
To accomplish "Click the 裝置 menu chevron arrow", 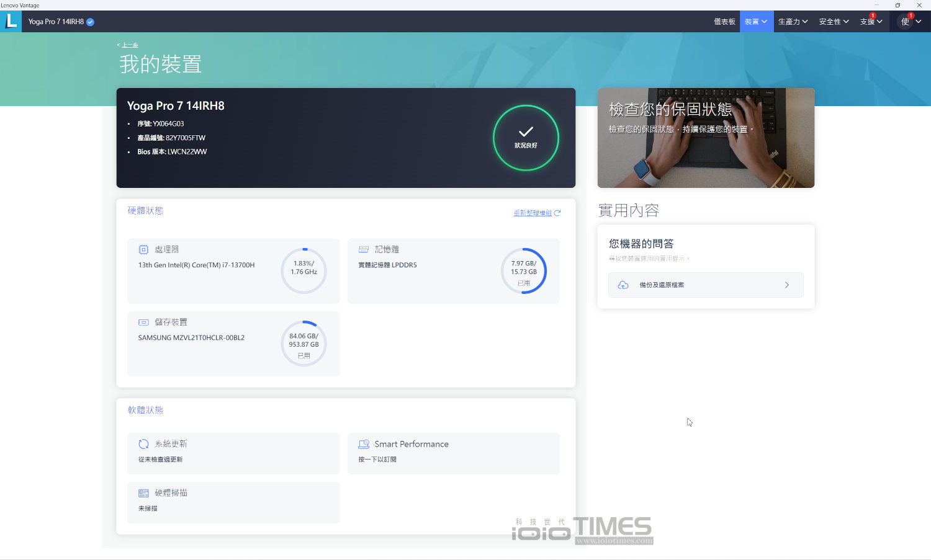I will [x=765, y=22].
